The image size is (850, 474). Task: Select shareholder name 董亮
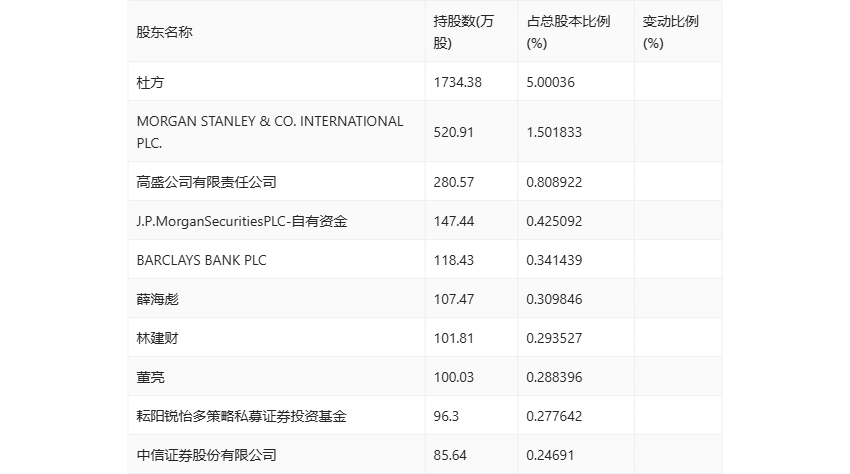(x=150, y=377)
